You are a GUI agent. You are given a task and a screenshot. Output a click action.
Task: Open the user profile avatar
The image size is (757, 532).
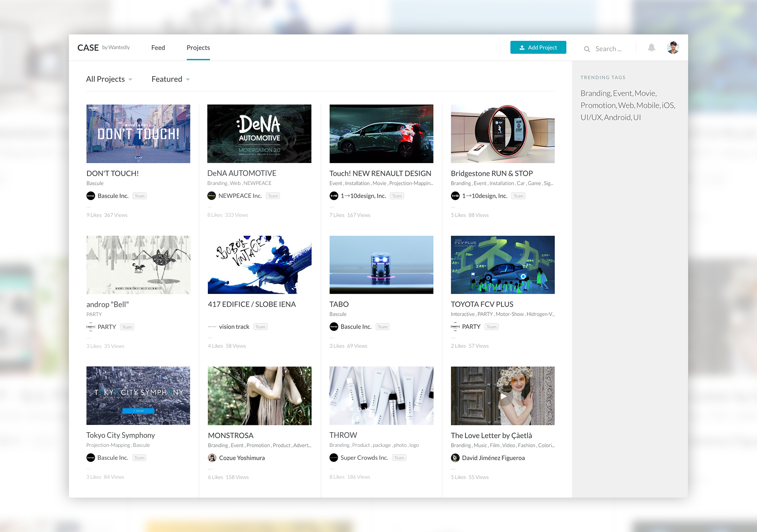pyautogui.click(x=673, y=47)
